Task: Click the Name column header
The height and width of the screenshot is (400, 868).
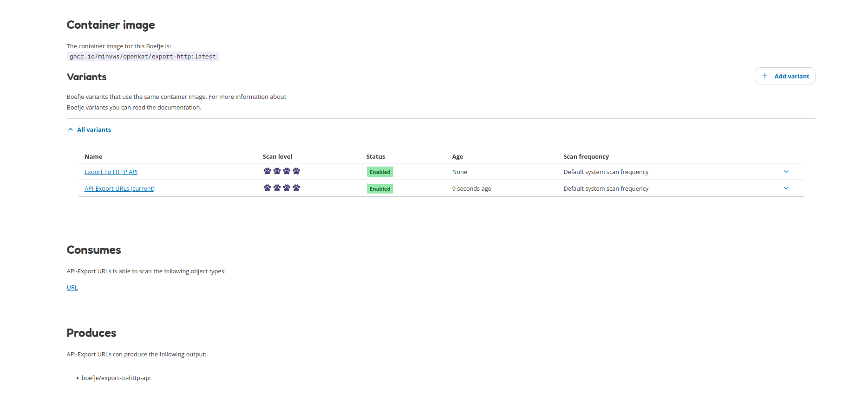Action: [93, 156]
